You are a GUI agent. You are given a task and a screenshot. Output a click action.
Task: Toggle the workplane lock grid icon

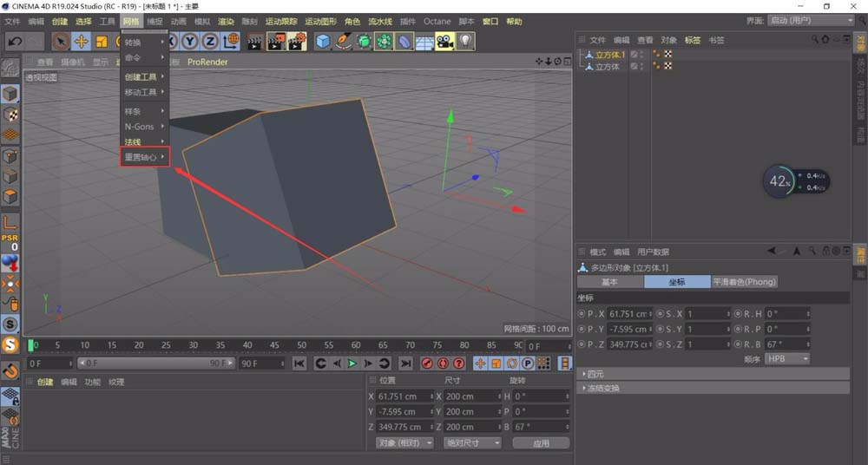(x=10, y=396)
